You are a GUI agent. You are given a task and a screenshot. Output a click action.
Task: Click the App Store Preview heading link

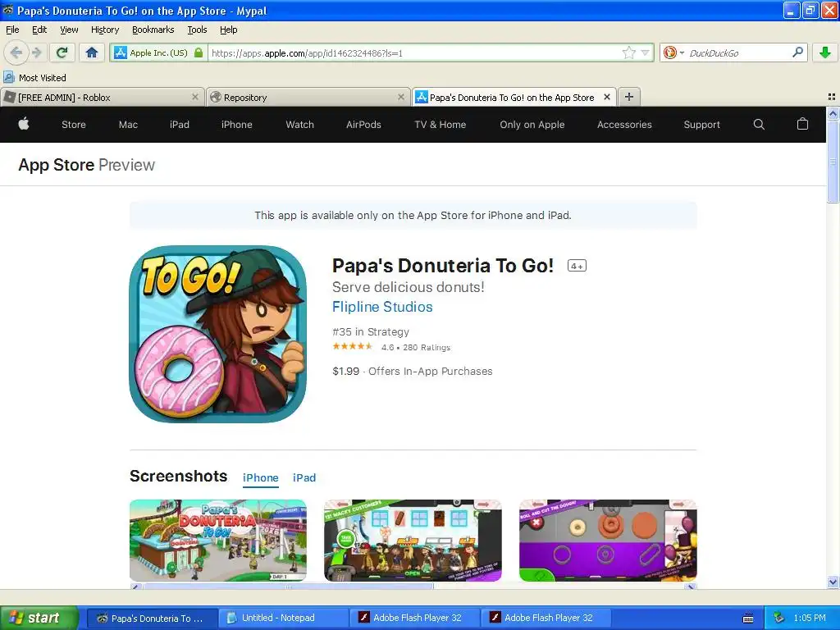pos(86,165)
